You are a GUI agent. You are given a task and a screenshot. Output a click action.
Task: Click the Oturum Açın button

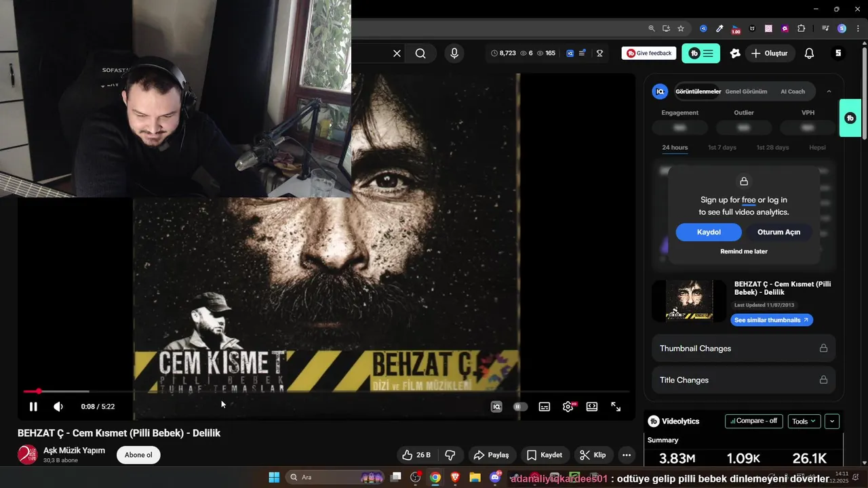(778, 232)
